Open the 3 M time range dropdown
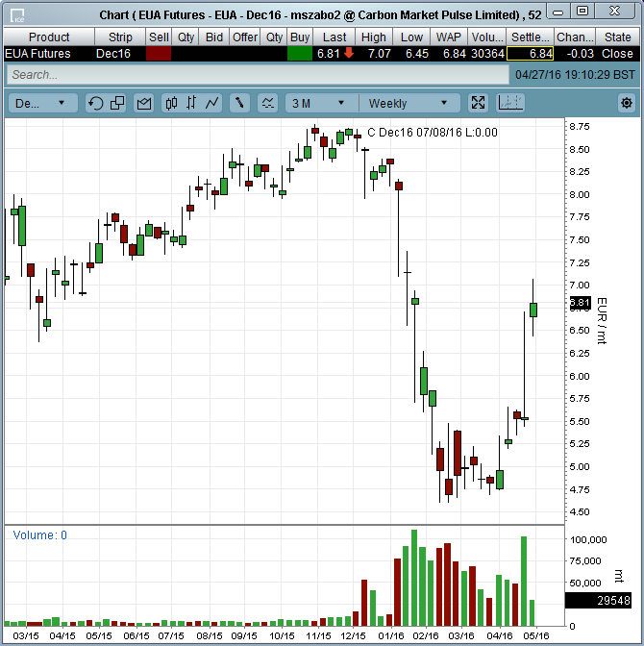 pyautogui.click(x=321, y=103)
